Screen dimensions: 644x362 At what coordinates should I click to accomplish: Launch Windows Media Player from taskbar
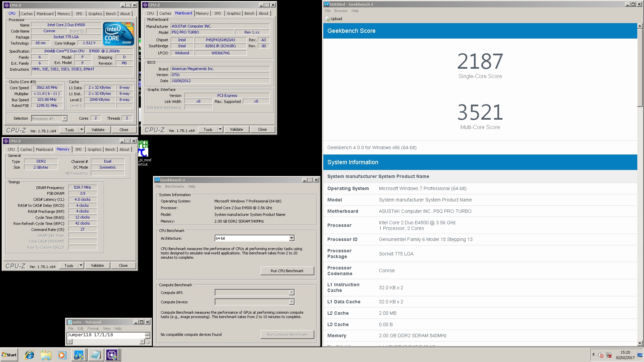pos(62,355)
